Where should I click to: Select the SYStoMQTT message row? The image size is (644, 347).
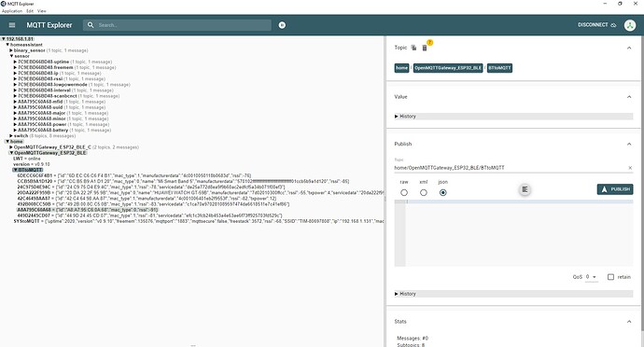(x=199, y=221)
